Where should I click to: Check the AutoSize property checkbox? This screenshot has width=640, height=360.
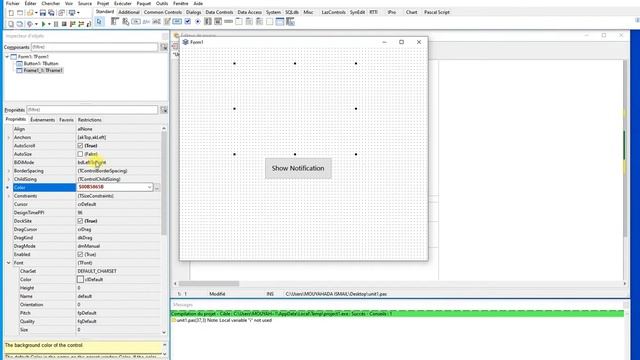pos(80,154)
